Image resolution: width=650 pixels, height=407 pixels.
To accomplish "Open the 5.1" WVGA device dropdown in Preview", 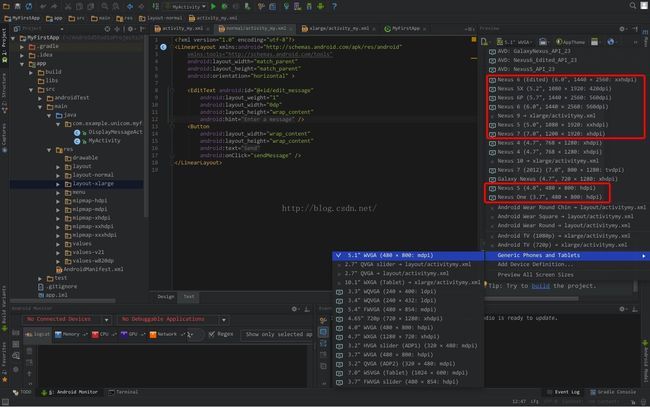I will point(514,42).
